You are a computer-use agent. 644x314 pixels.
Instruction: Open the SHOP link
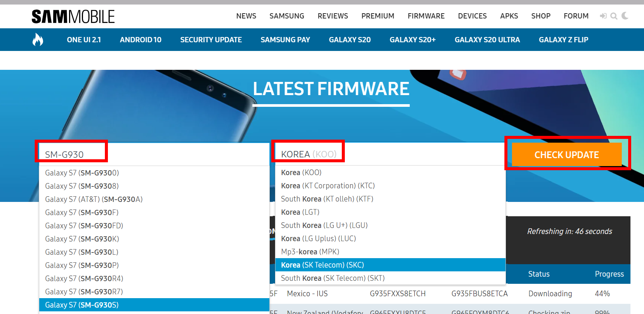[x=541, y=16]
